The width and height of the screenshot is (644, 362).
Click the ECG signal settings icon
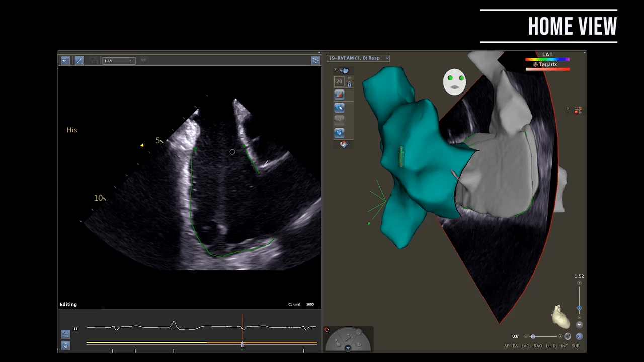[65, 334]
